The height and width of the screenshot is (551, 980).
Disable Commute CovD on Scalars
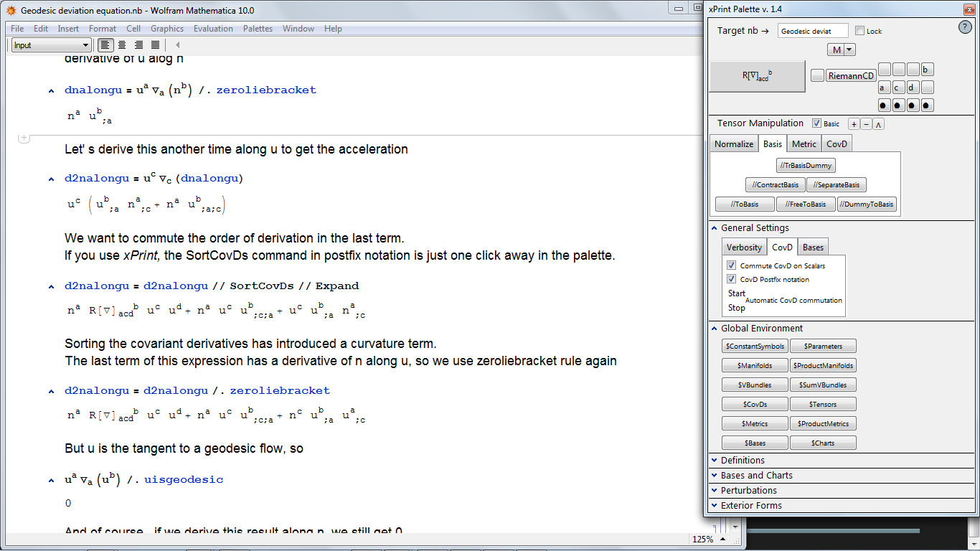pos(732,265)
